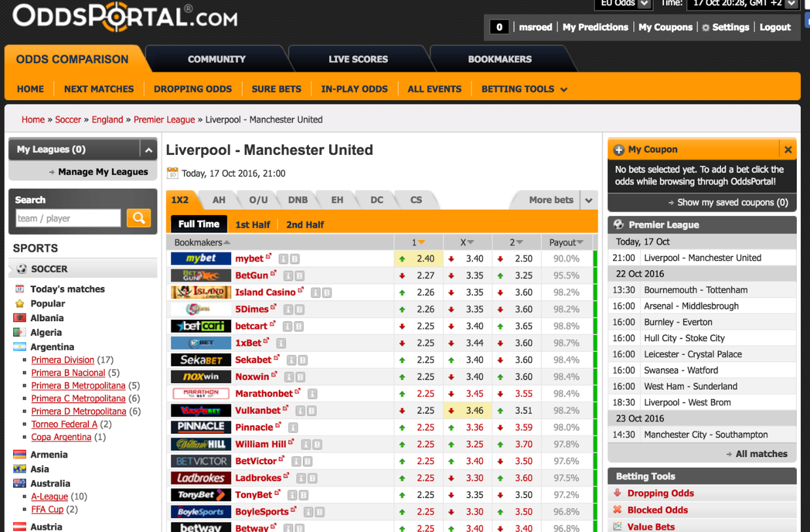810x532 pixels.
Task: Click the info icon next to Pinnacle
Action: [292, 427]
